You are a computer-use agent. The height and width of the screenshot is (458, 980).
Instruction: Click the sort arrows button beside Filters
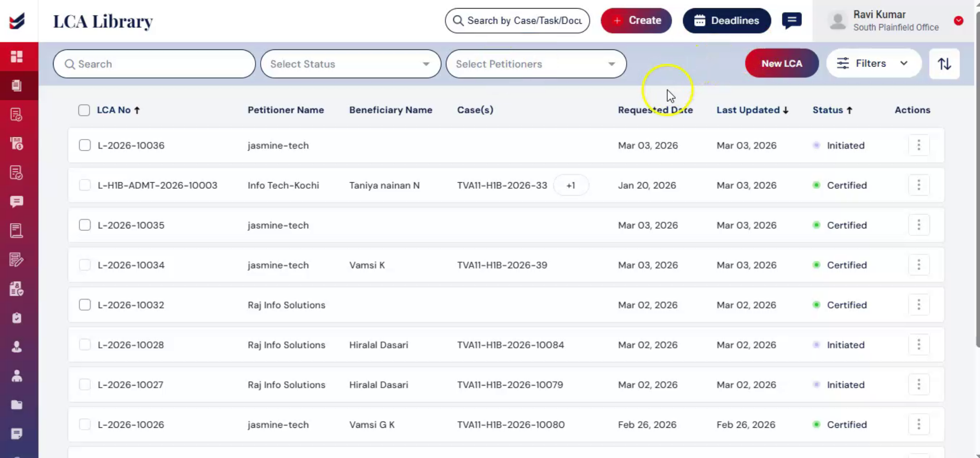coord(944,64)
